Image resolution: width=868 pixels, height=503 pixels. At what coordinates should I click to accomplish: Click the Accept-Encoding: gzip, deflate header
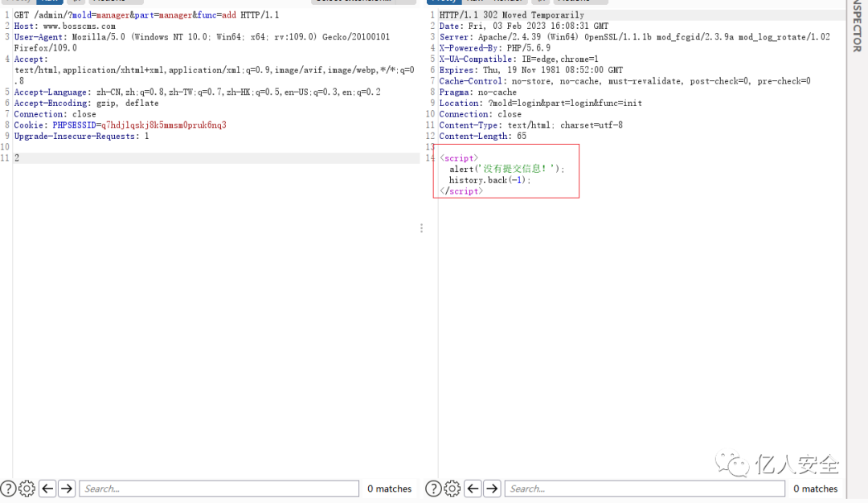point(86,103)
